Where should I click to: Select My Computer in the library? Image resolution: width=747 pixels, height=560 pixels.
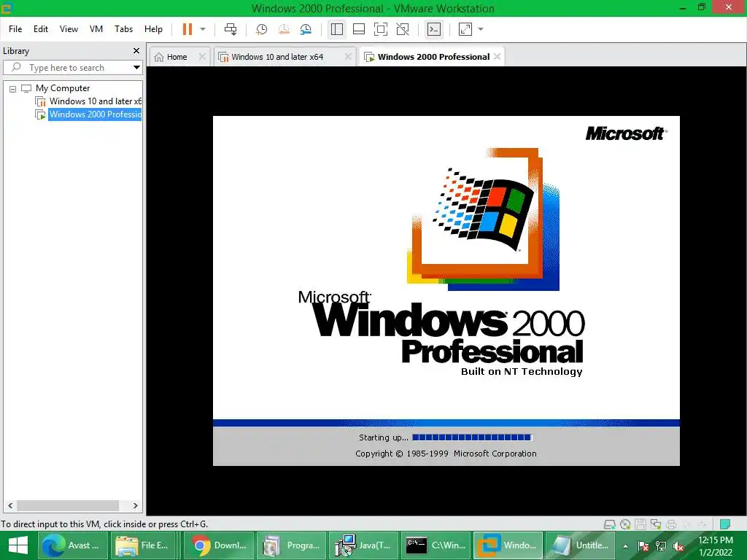point(63,88)
